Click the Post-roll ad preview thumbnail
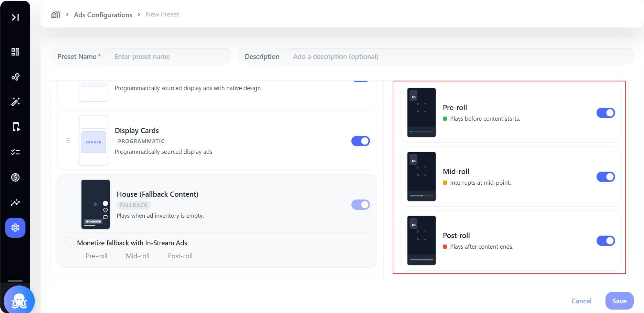The height and width of the screenshot is (313, 644). click(422, 240)
